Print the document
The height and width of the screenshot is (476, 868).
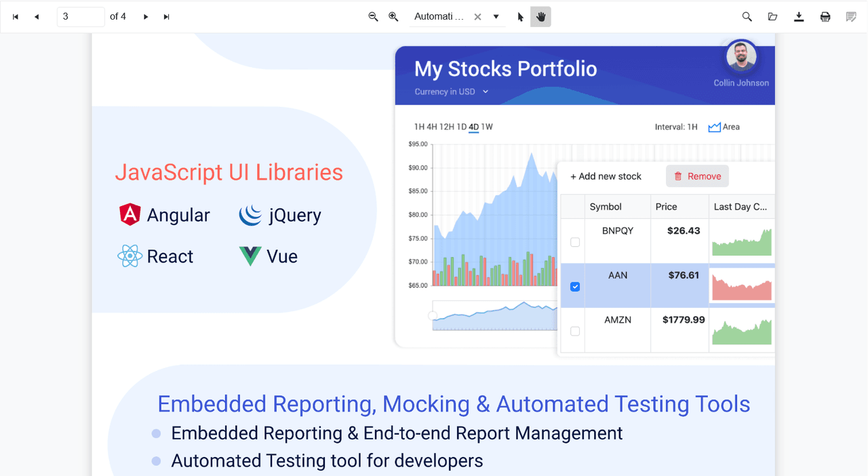tap(825, 17)
